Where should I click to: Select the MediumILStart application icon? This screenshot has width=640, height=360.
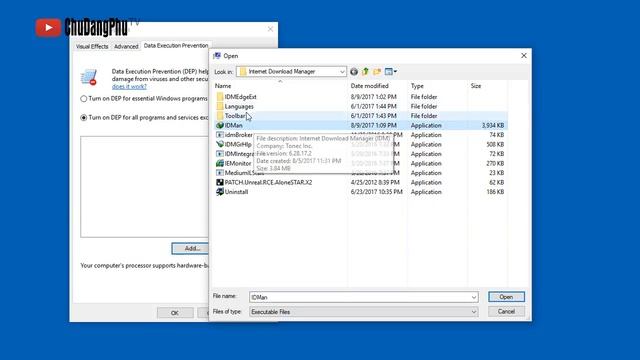[x=220, y=173]
